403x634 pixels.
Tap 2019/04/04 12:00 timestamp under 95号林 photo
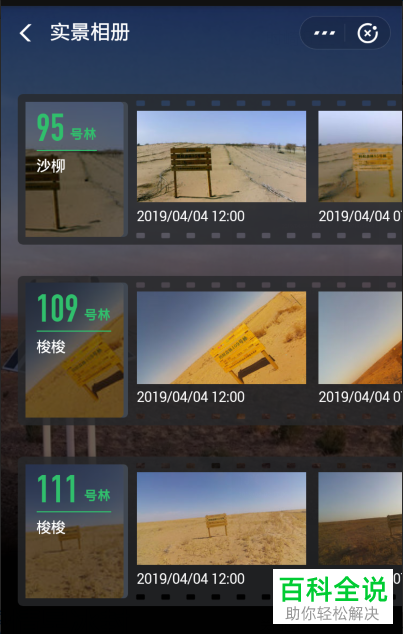click(x=190, y=216)
